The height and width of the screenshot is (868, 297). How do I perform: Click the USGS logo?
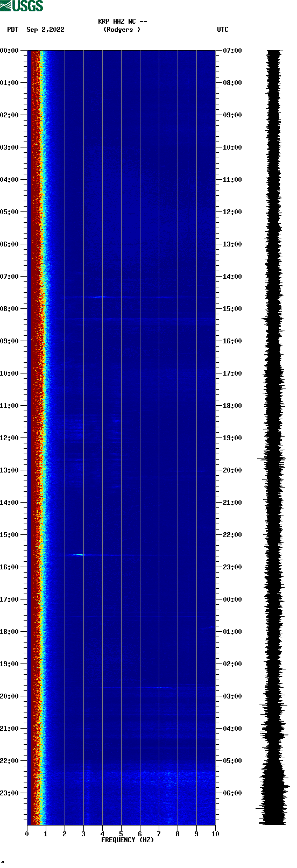pyautogui.click(x=22, y=6)
